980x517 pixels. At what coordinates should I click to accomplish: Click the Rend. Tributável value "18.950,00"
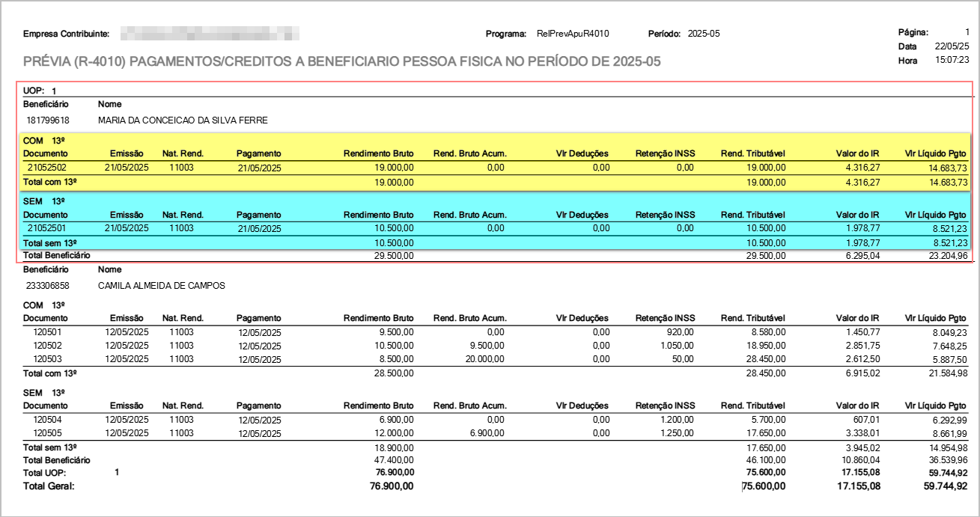[x=764, y=345]
